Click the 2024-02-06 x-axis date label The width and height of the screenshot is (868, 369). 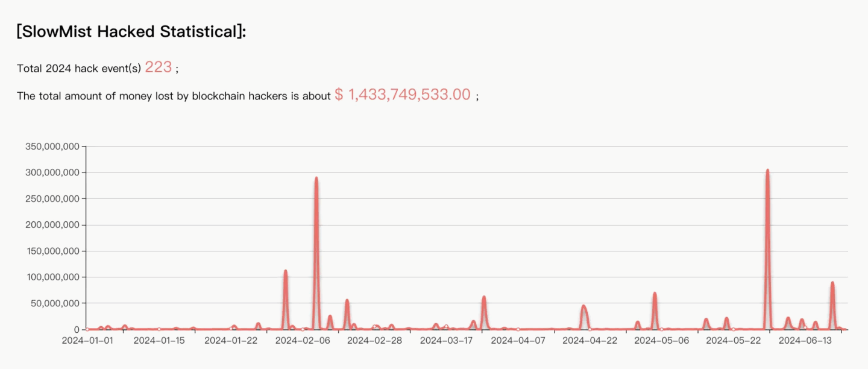(x=301, y=341)
